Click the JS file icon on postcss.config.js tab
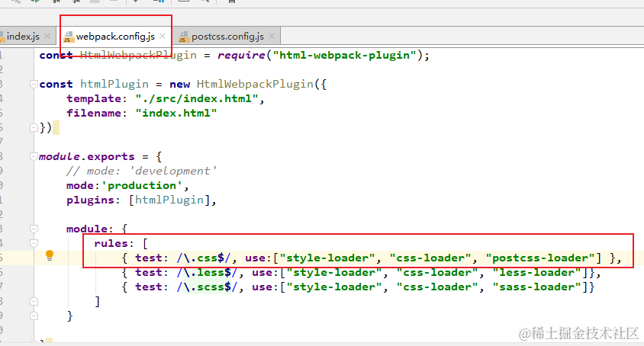Screen dimensions: 644x346 (184, 37)
